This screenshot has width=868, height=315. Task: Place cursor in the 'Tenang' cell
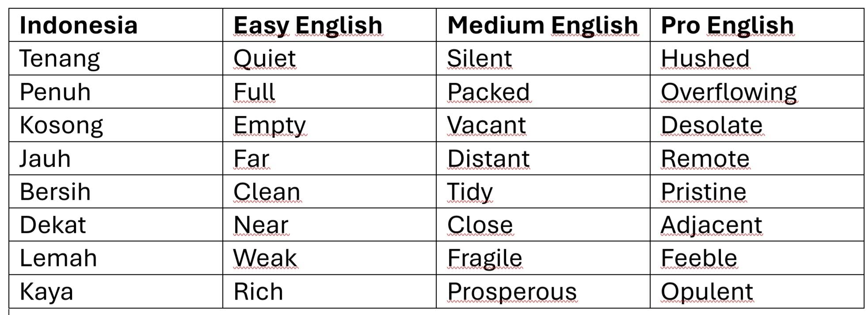[x=60, y=58]
